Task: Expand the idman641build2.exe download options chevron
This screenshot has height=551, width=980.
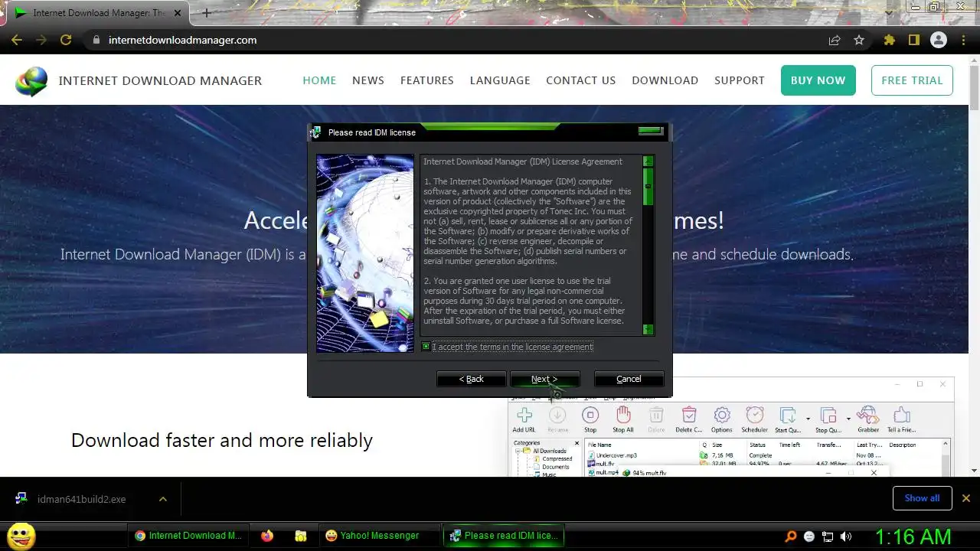Action: [162, 499]
